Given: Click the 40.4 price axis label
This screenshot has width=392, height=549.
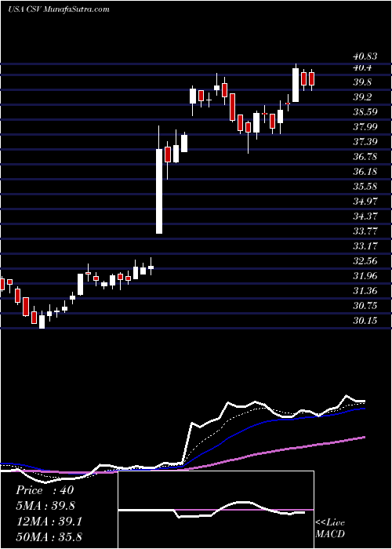Looking at the screenshot, I should click(x=362, y=67).
